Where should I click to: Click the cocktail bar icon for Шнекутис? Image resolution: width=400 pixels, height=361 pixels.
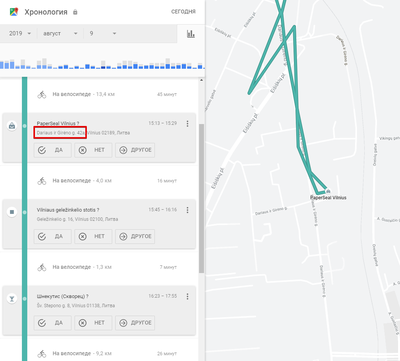pos(12,299)
